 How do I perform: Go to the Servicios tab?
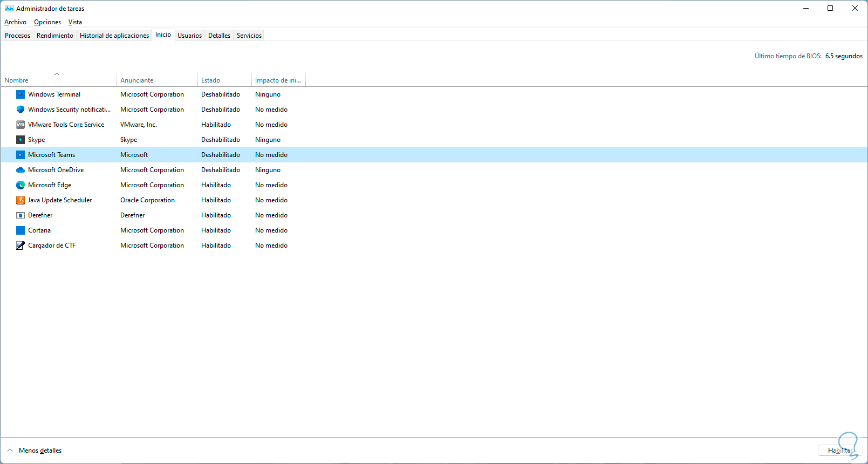click(x=249, y=36)
